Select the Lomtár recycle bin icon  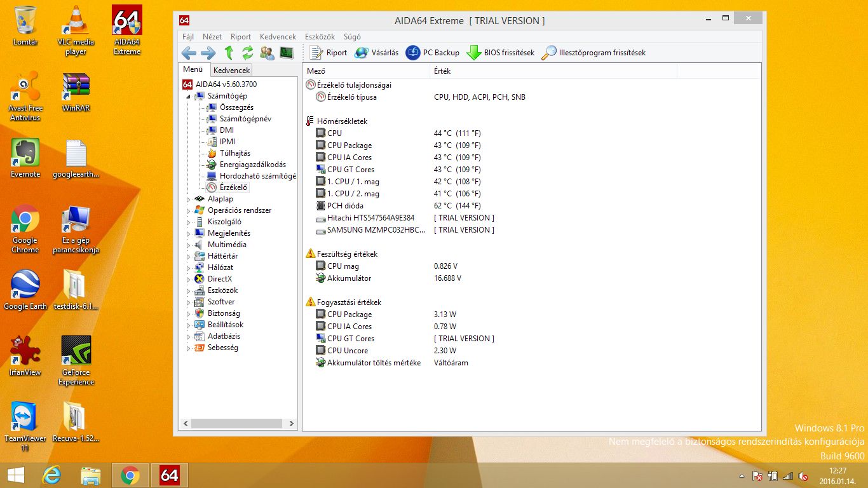[25, 25]
